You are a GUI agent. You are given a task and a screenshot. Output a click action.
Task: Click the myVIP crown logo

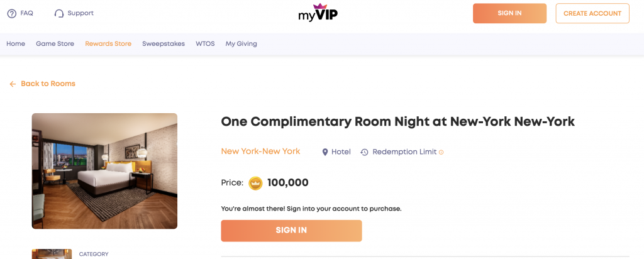coord(318,12)
